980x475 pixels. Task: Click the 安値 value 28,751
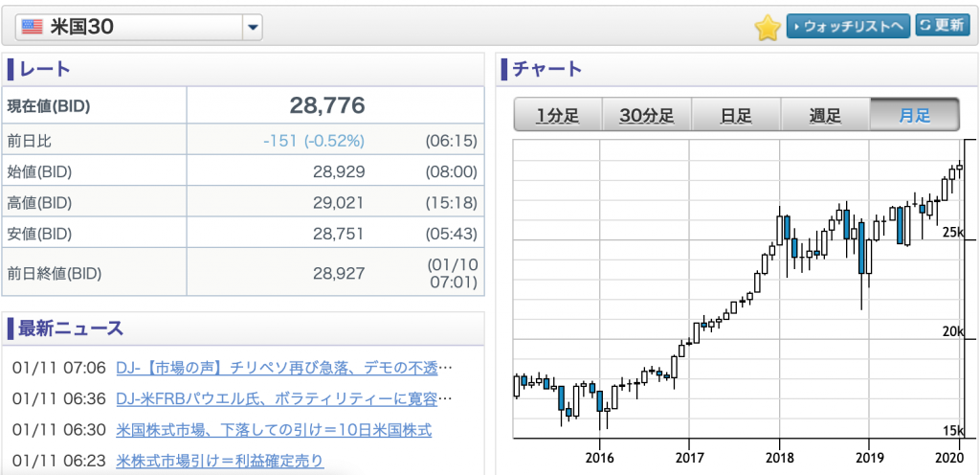pyautogui.click(x=339, y=234)
